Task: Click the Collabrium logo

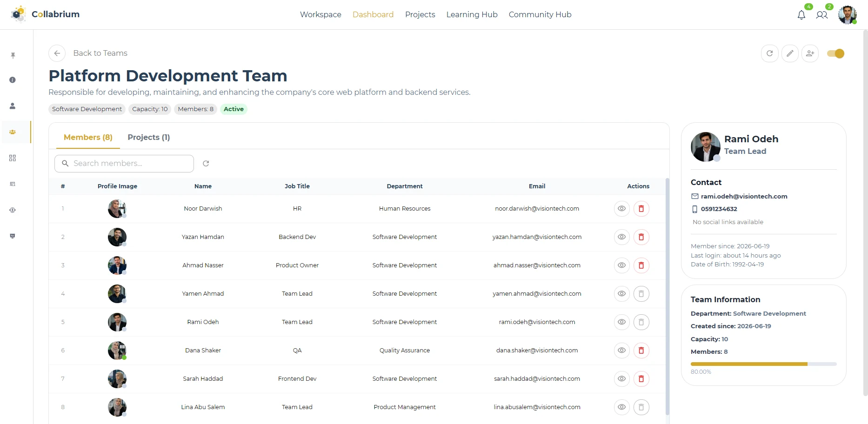Action: point(45,14)
